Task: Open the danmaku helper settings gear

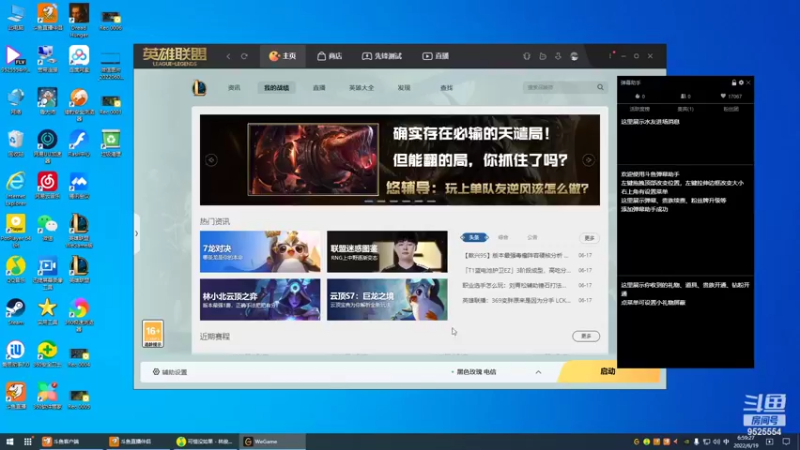Action: point(741,83)
